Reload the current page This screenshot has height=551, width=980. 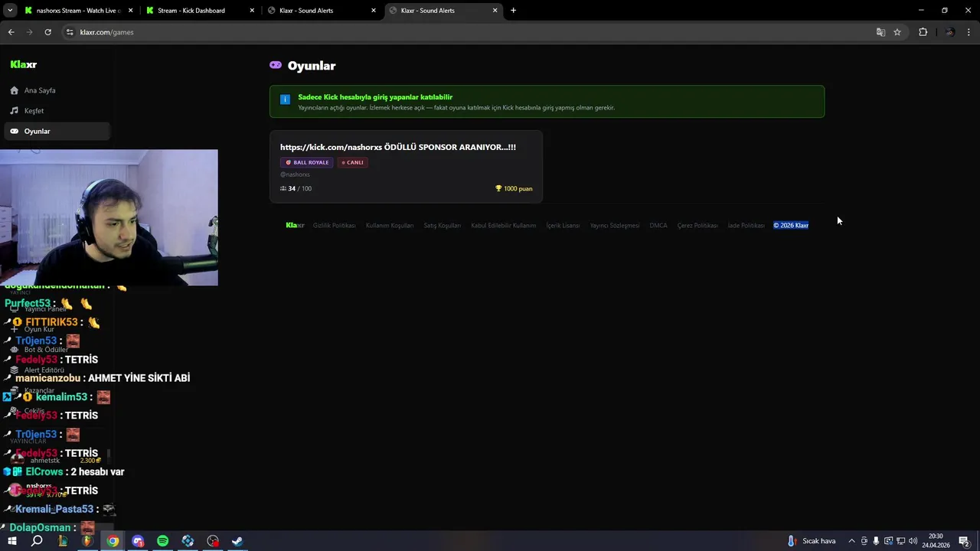click(x=47, y=32)
